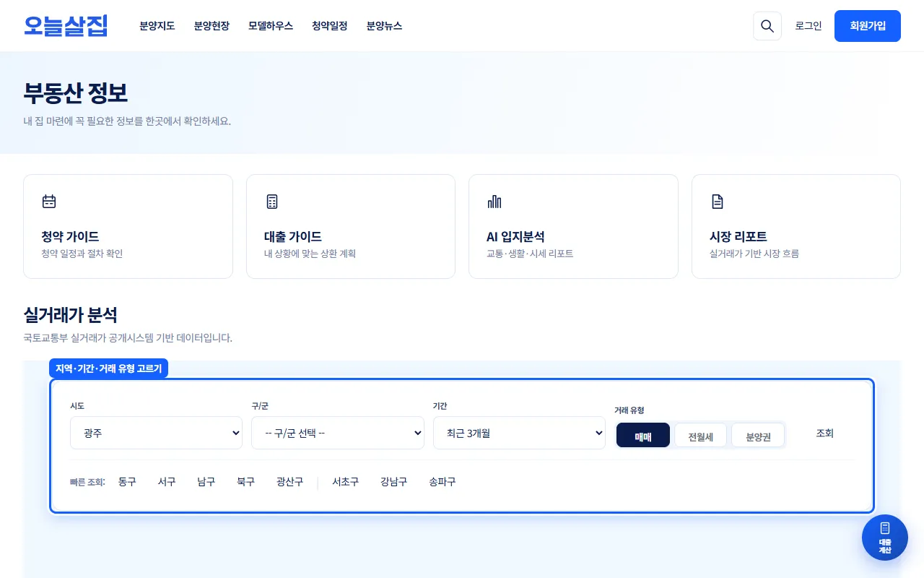This screenshot has height=578, width=924.
Task: Open the 시도 dropdown showing 광주
Action: tap(156, 433)
